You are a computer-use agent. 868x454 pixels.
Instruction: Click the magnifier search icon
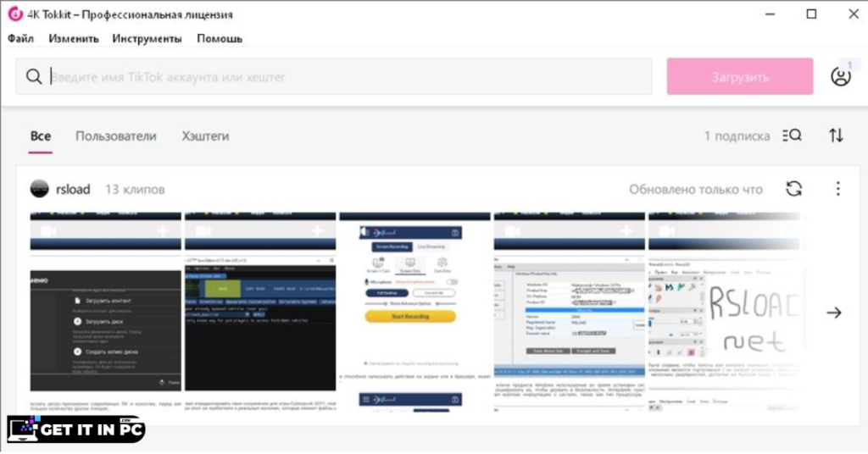click(34, 76)
